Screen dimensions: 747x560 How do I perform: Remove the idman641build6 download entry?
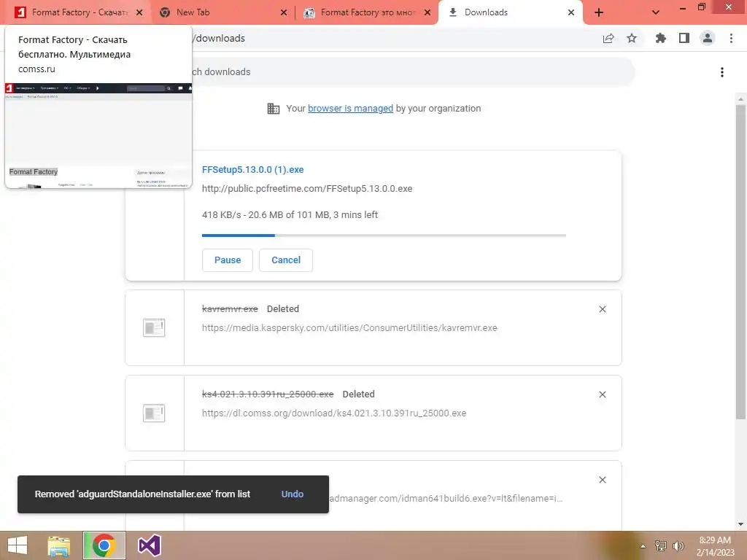point(602,480)
